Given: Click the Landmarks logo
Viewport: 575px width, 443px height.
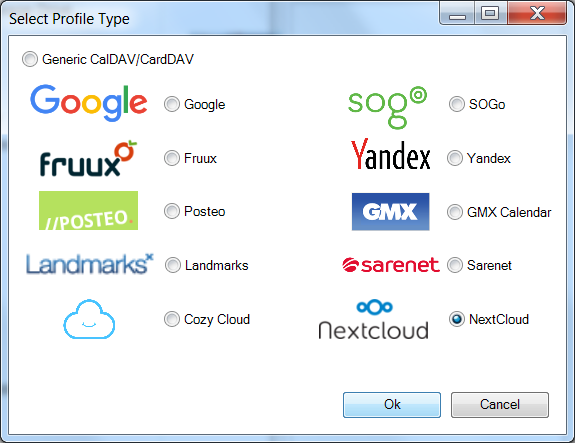Looking at the screenshot, I should 89,264.
